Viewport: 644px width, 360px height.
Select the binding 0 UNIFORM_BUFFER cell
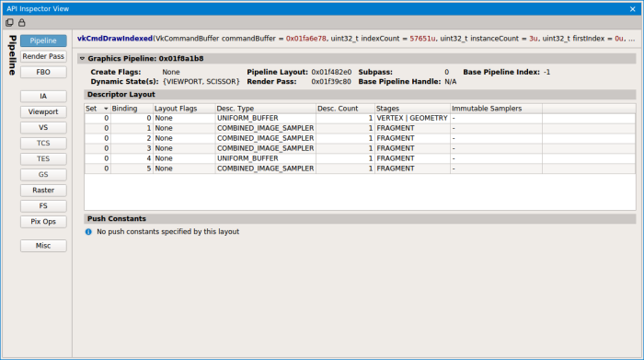(x=265, y=119)
